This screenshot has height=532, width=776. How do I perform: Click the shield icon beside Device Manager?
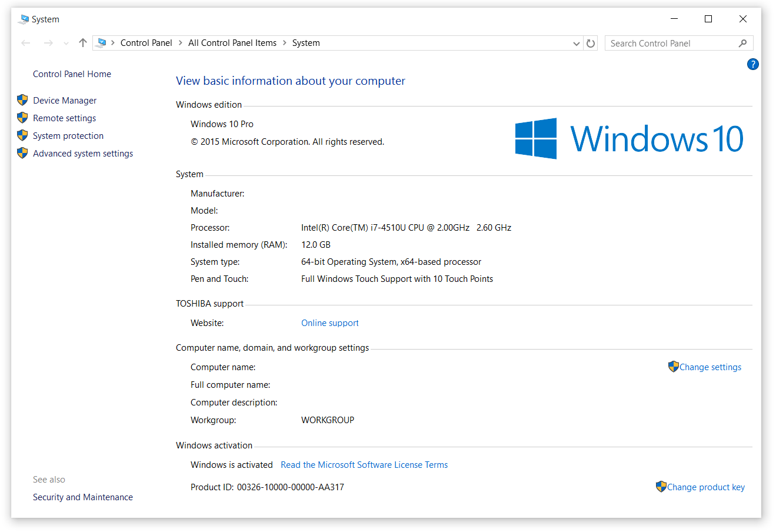22,100
